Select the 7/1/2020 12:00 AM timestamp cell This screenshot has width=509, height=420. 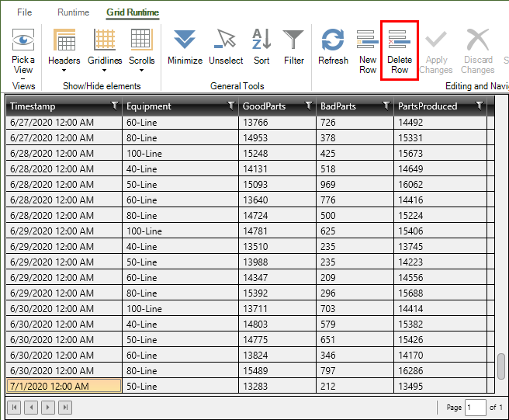pos(64,386)
